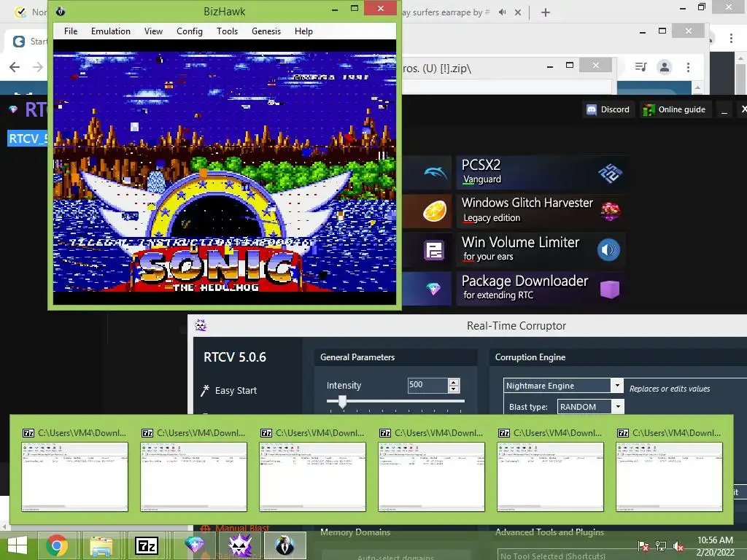Screen dimensions: 747x560
Task: Click the Chrome back arrow
Action: [x=15, y=67]
